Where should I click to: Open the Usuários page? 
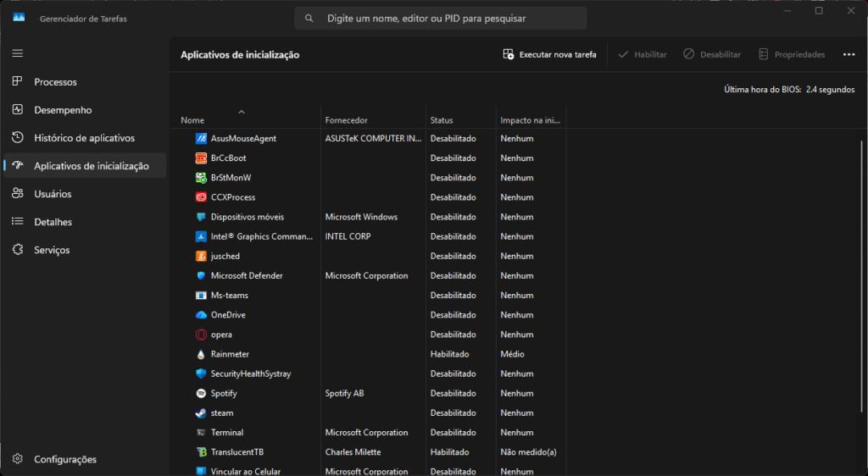84,194
